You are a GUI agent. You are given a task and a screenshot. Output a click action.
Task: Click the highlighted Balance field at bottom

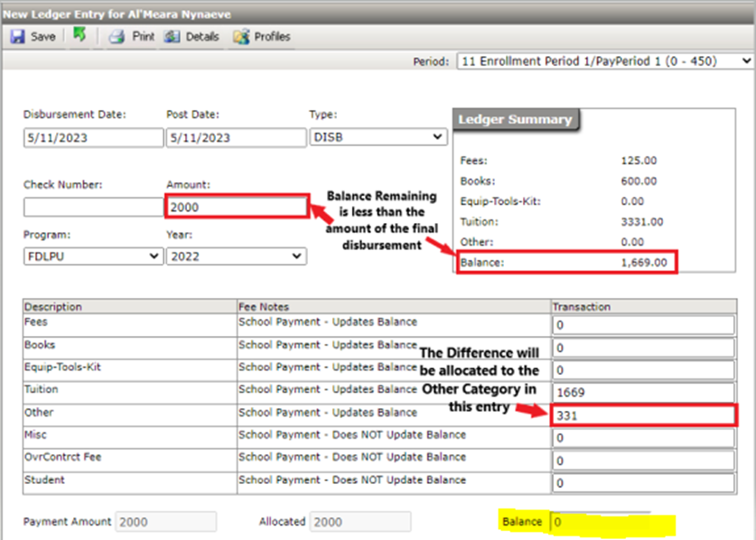click(x=600, y=522)
